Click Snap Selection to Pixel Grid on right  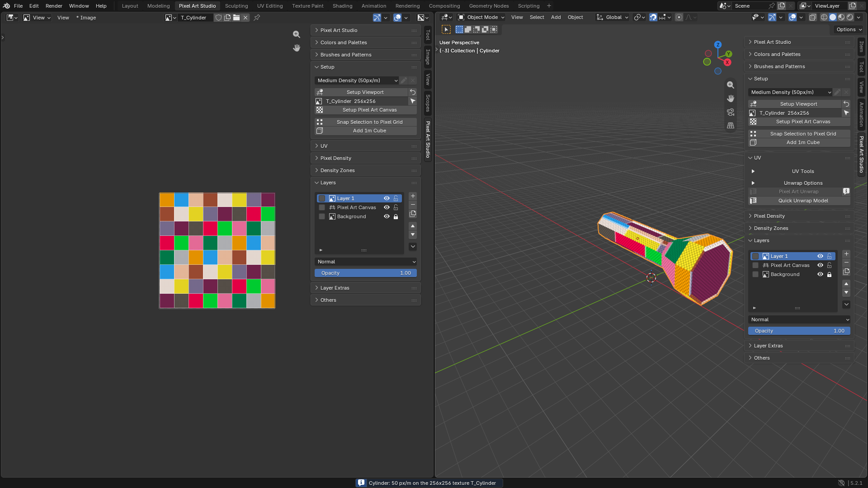799,134
